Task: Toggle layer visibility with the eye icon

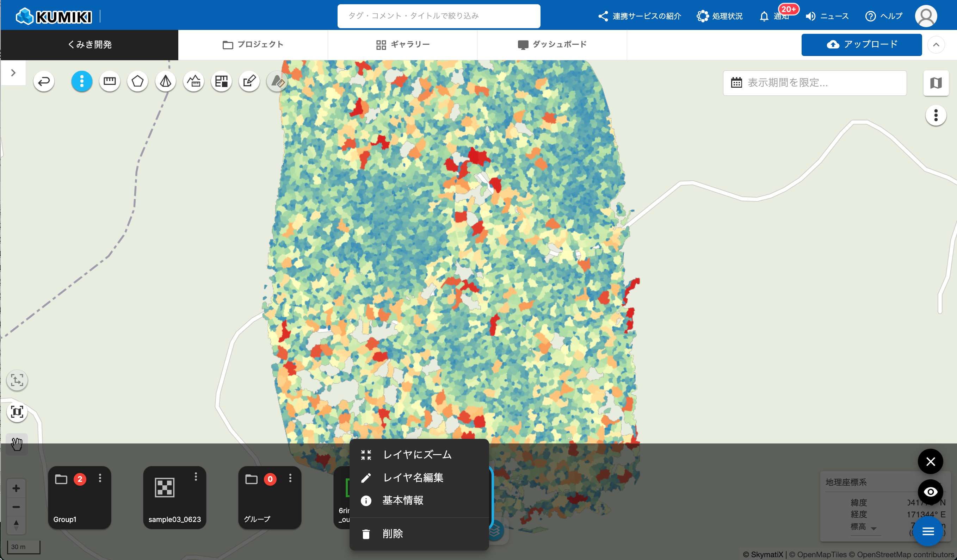Action: pos(930,492)
